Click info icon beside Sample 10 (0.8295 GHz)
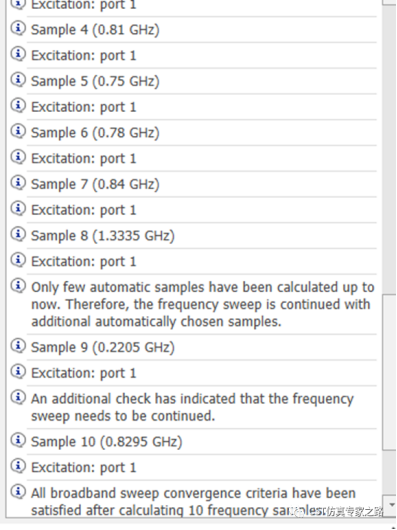Image resolution: width=397 pixels, height=530 pixels. 18,440
